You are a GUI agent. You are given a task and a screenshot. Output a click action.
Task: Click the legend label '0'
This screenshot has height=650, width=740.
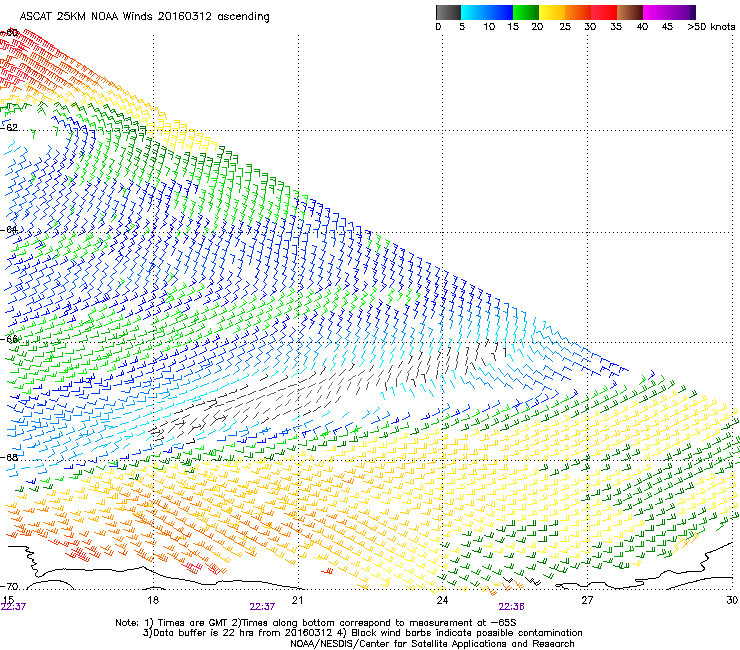438,27
